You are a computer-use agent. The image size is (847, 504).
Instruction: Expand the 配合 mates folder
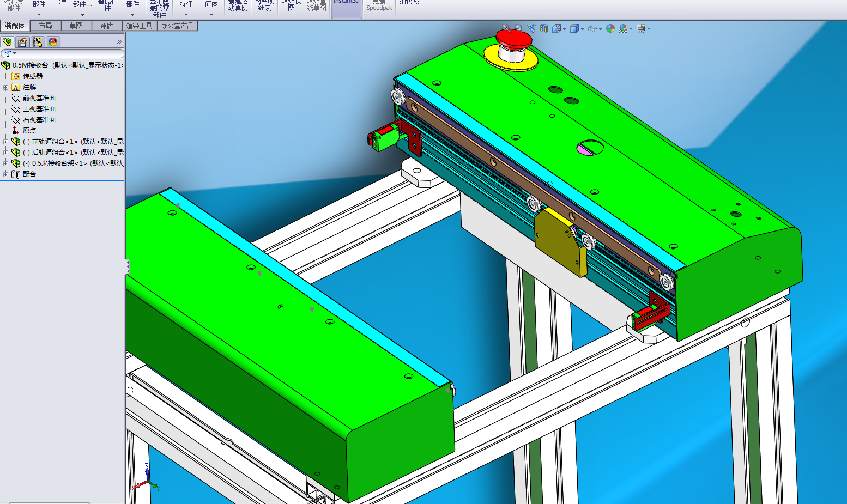pyautogui.click(x=6, y=174)
